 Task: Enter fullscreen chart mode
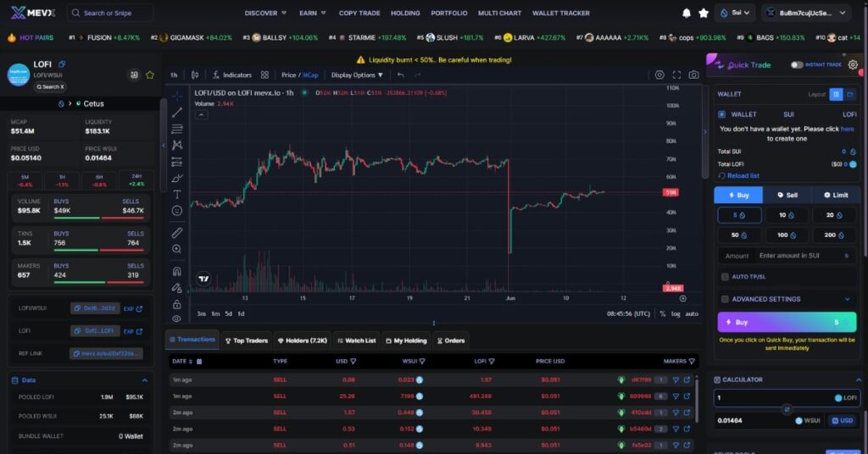click(x=676, y=75)
